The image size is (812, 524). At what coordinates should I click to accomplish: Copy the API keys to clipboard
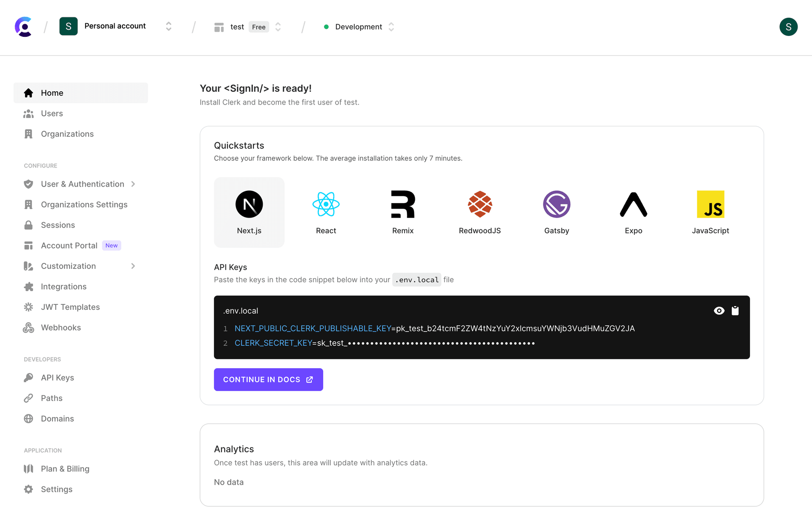coord(735,310)
